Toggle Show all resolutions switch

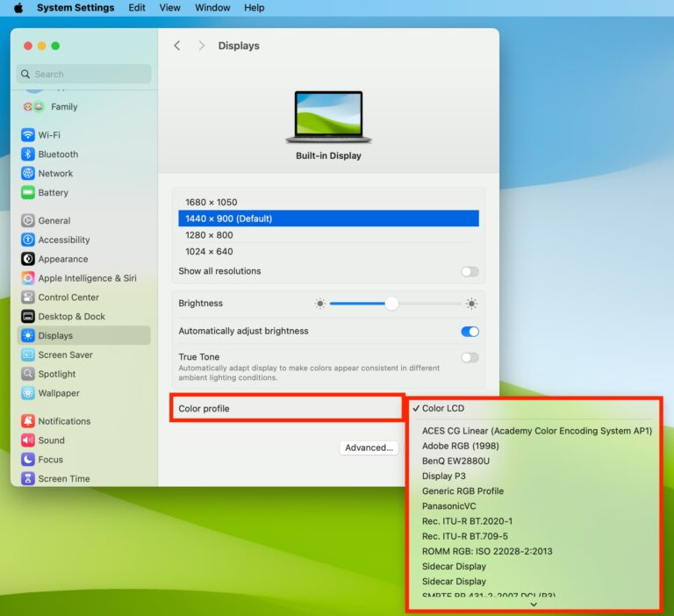point(470,272)
